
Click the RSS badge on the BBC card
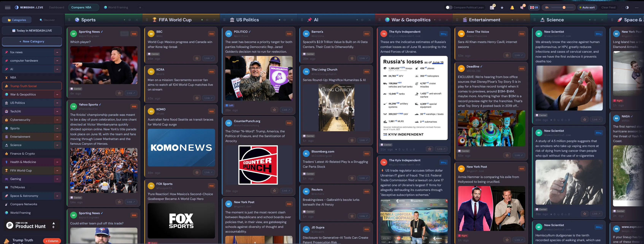click(x=212, y=34)
